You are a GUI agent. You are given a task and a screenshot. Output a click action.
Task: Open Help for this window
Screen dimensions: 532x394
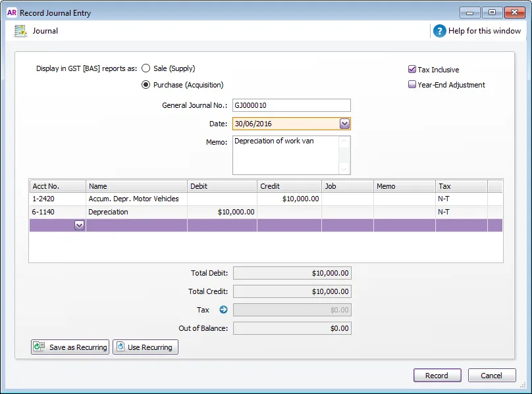click(484, 31)
